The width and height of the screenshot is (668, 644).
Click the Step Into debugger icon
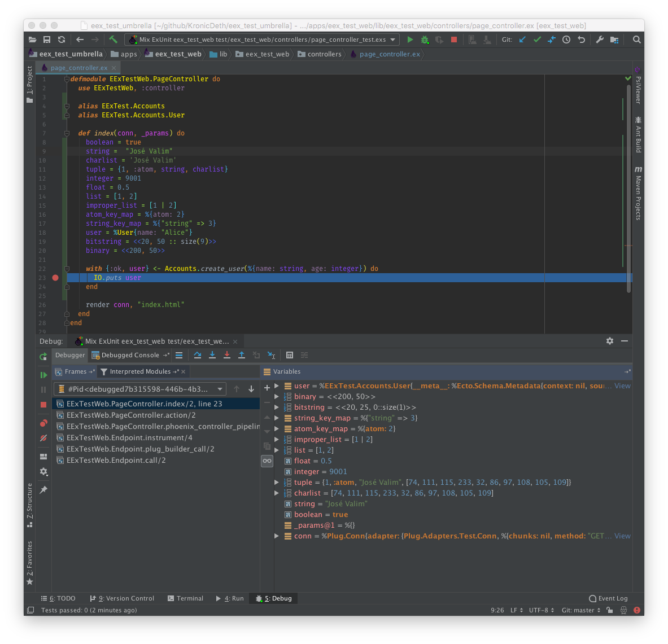[212, 355]
